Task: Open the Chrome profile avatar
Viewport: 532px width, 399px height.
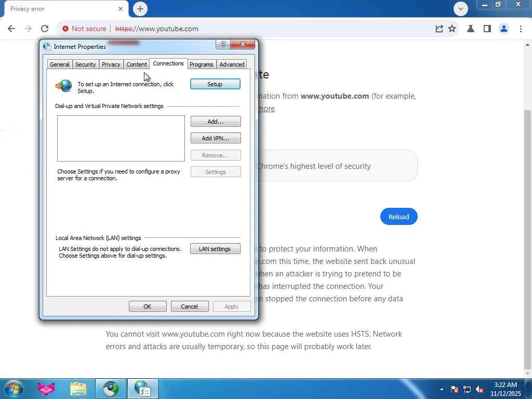Action: click(x=504, y=29)
